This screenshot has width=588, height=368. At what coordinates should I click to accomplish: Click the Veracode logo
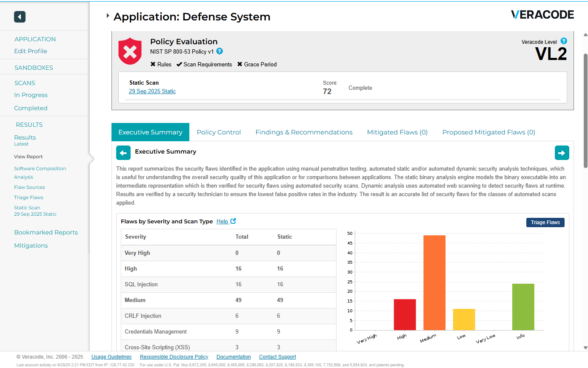click(542, 15)
